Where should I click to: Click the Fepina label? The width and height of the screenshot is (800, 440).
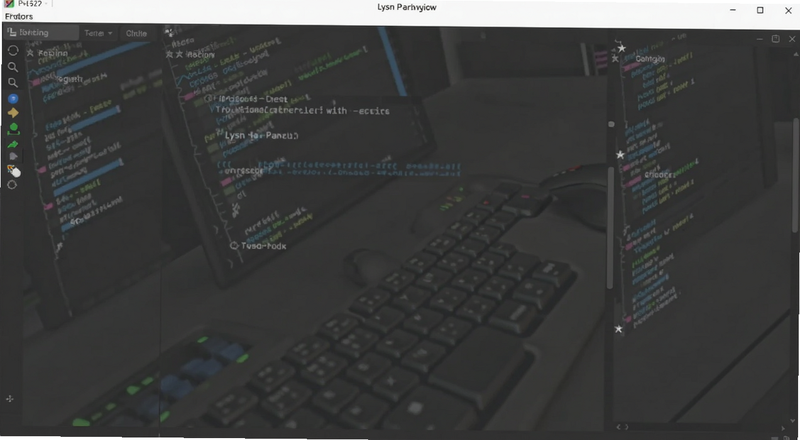53,53
